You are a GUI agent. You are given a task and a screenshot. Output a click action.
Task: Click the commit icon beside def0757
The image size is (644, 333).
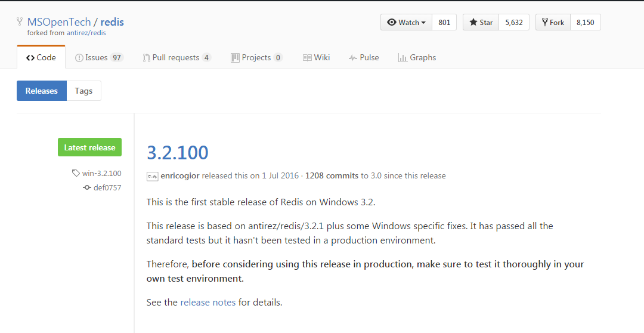(86, 187)
